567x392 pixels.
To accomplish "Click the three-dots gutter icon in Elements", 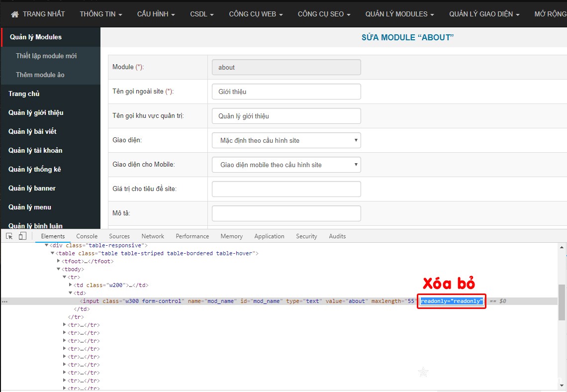I will [x=4, y=301].
